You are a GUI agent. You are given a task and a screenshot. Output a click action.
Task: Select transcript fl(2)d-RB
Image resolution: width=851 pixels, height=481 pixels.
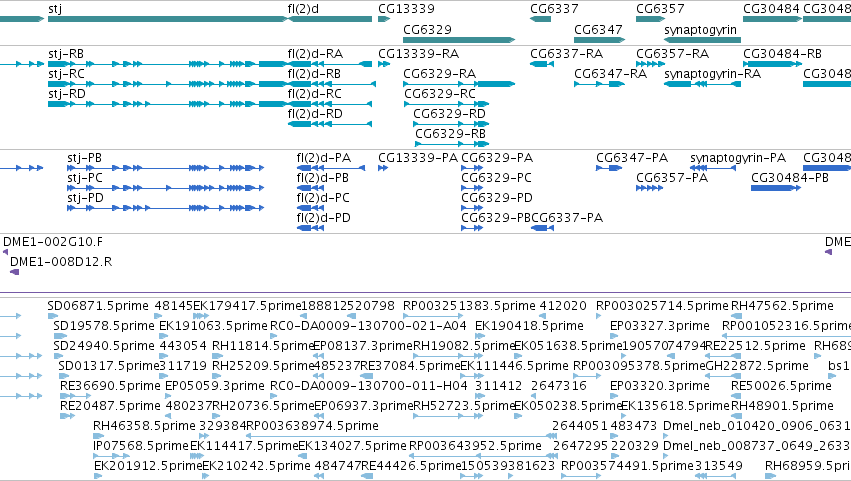click(x=314, y=74)
